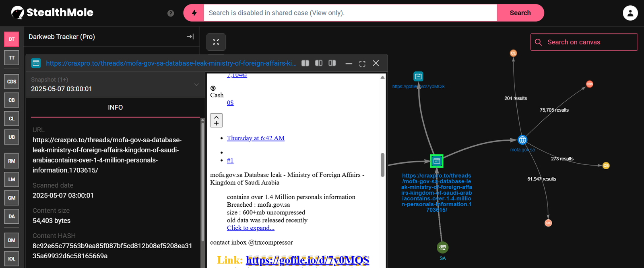
Task: Select the mofa.gov.sa globe node
Action: pyautogui.click(x=522, y=140)
